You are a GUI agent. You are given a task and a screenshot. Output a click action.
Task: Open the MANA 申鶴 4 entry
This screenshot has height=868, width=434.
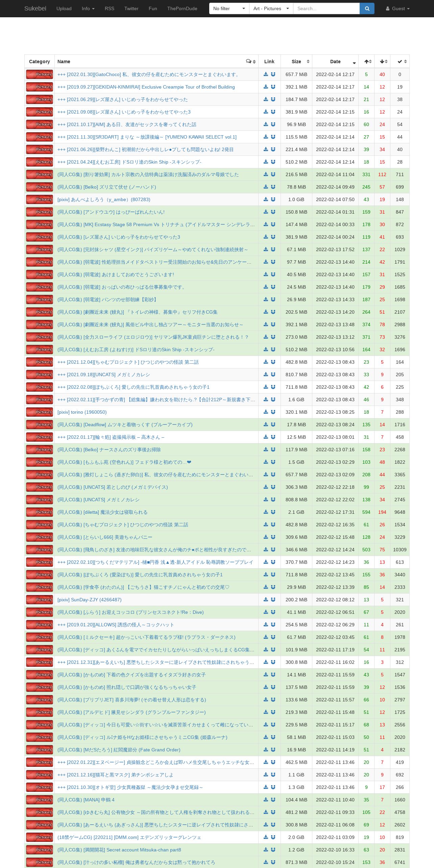[x=86, y=800]
